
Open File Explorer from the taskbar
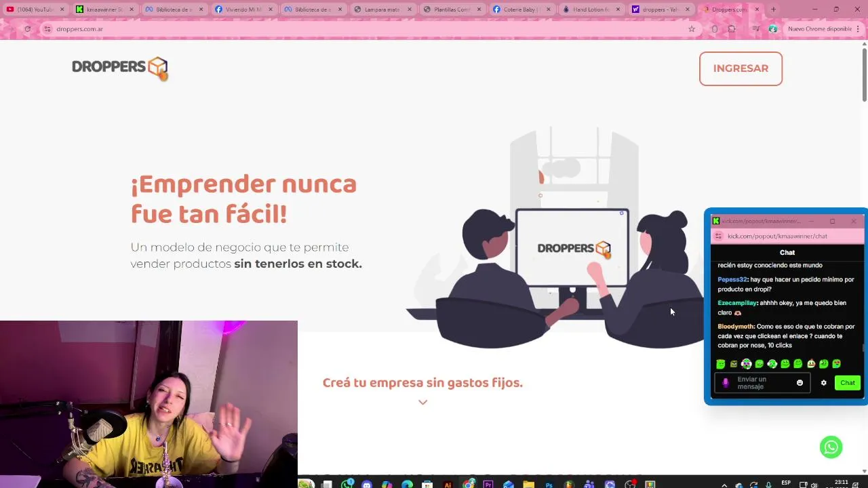528,484
